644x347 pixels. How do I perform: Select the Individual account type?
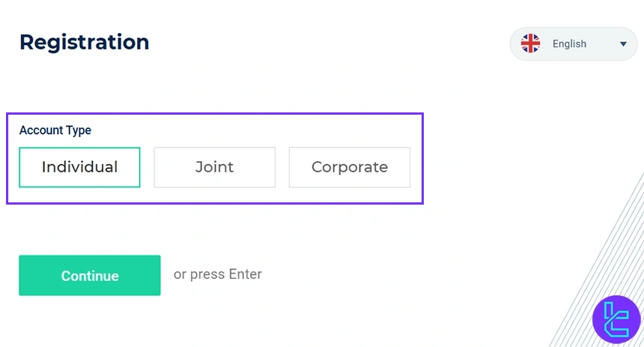point(79,167)
